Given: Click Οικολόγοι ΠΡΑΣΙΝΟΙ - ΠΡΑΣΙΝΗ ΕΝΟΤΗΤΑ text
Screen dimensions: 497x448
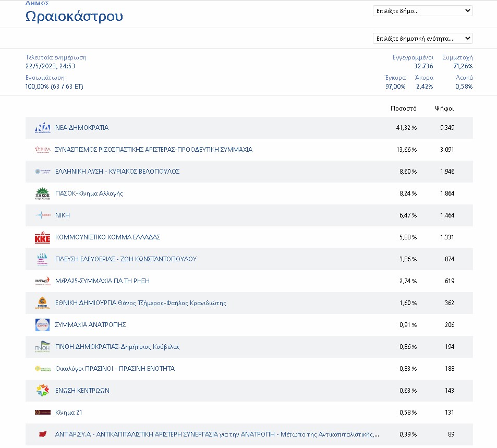Looking at the screenshot, I should (x=115, y=369).
